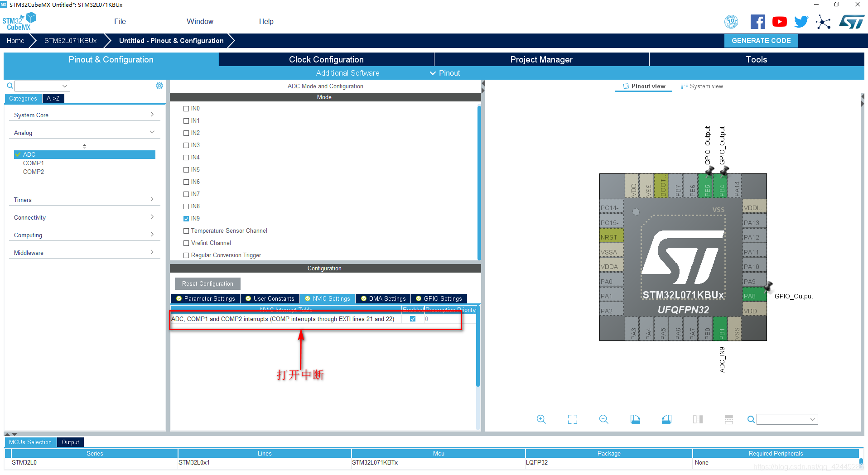Fit the chip to the view frame
The height and width of the screenshot is (475, 868).
pos(573,419)
